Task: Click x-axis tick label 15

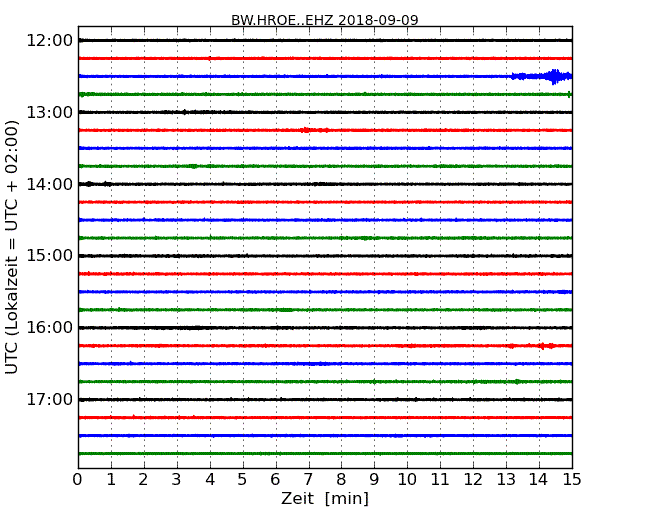Action: coord(572,480)
